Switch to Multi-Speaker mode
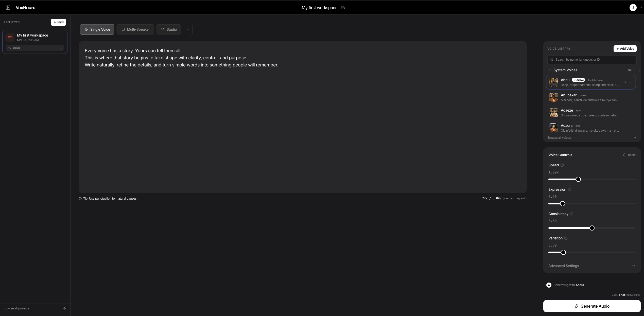The image size is (644, 316). click(x=135, y=29)
